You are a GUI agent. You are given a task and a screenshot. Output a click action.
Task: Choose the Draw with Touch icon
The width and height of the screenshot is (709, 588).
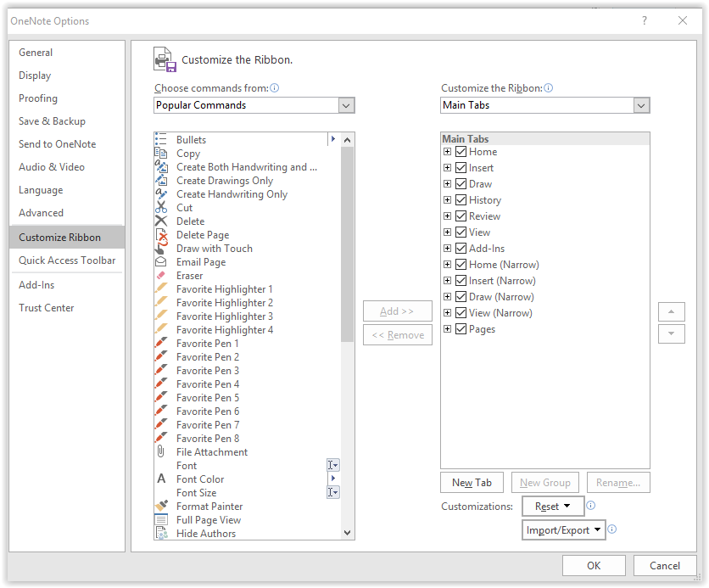point(160,249)
